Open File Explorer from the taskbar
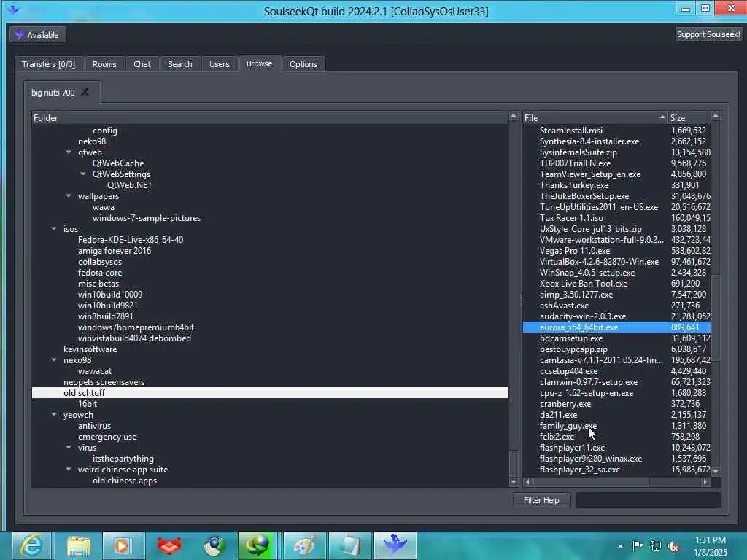The height and width of the screenshot is (560, 747). [x=79, y=545]
